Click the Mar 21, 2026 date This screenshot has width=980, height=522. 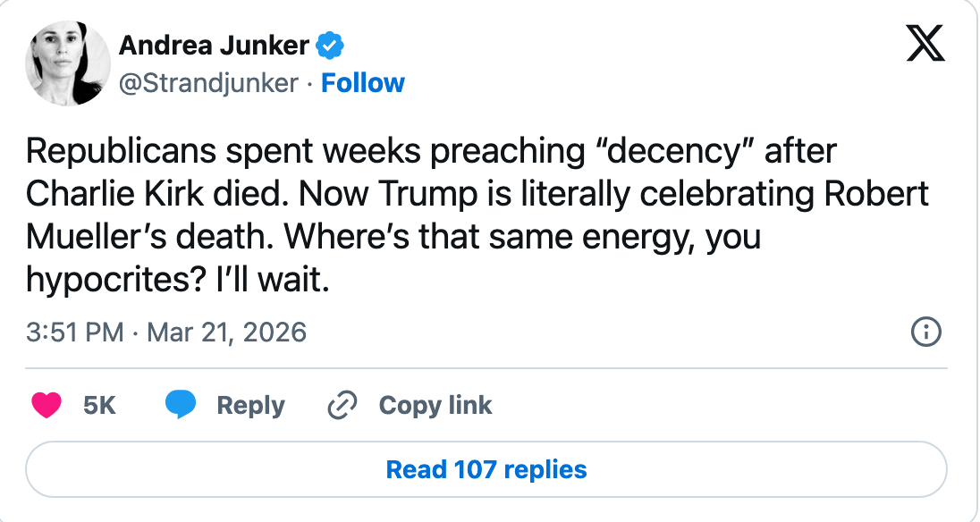226,333
